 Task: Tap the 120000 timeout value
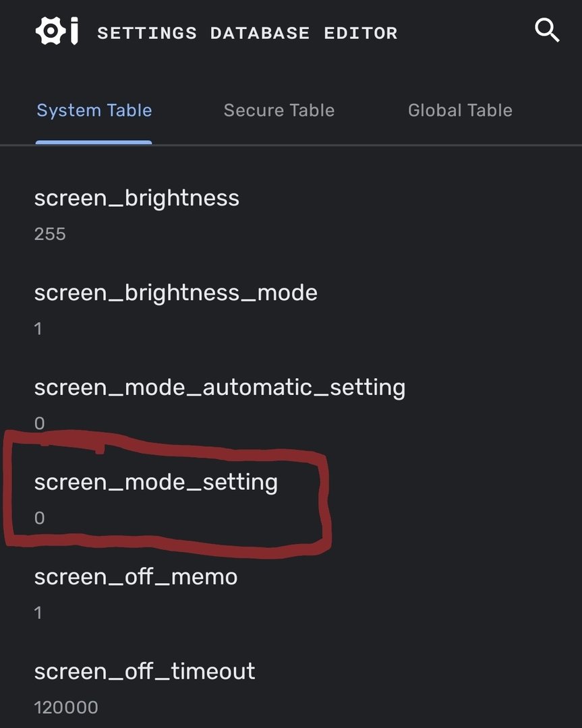click(x=66, y=707)
